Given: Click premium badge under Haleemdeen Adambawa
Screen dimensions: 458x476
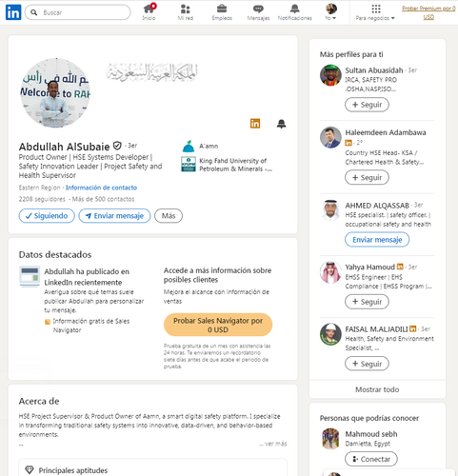Looking at the screenshot, I should [348, 143].
